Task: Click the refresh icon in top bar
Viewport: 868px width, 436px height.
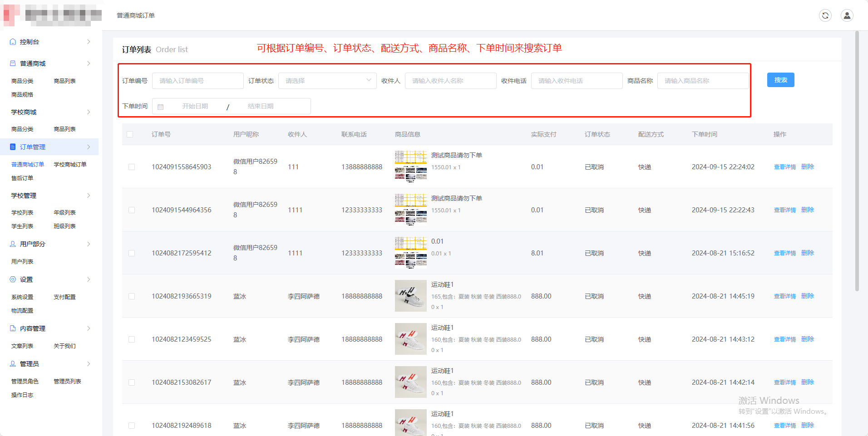Action: point(825,15)
